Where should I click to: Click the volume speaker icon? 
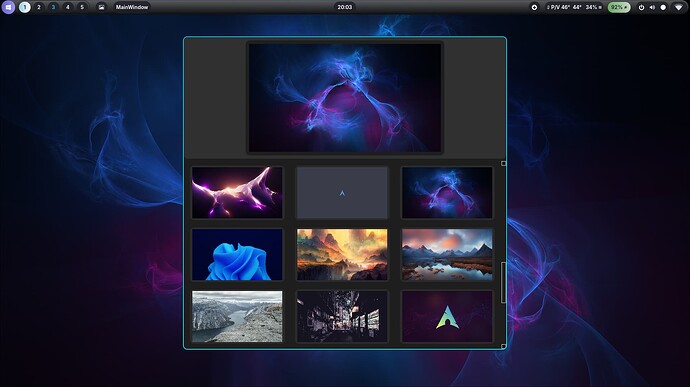652,7
